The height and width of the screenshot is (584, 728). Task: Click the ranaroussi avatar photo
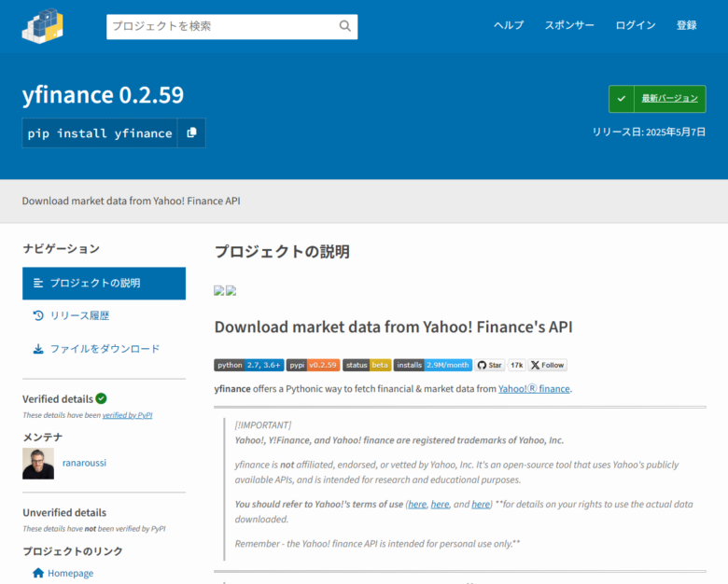pos(38,464)
